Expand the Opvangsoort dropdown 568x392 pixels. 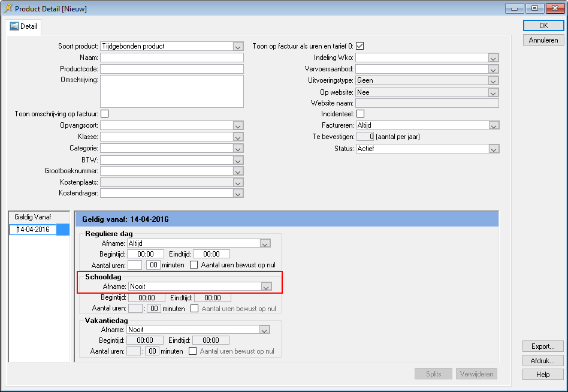tap(238, 126)
